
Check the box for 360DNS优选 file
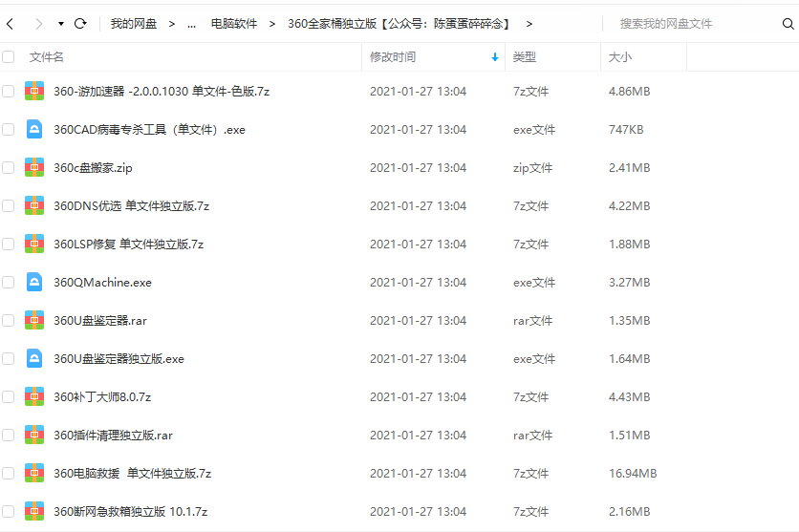click(9, 205)
